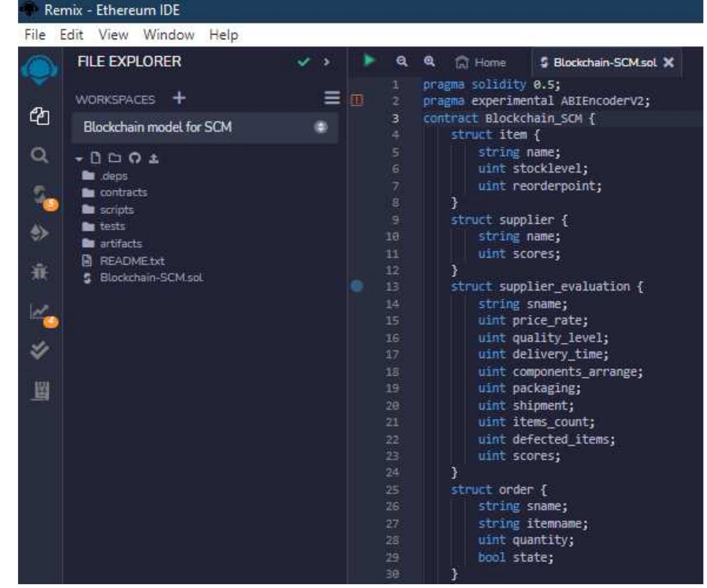Open the Debugger bug icon
This screenshot has height=588, width=707.
(x=39, y=272)
